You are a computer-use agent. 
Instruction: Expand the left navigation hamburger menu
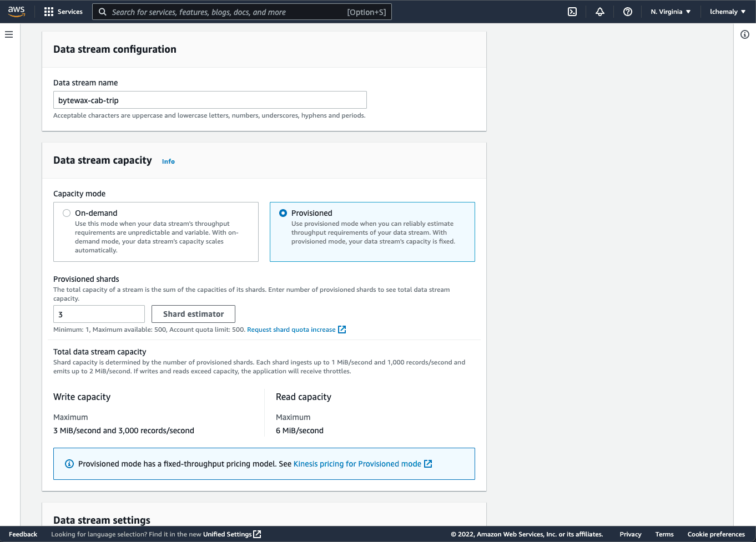[x=9, y=34]
